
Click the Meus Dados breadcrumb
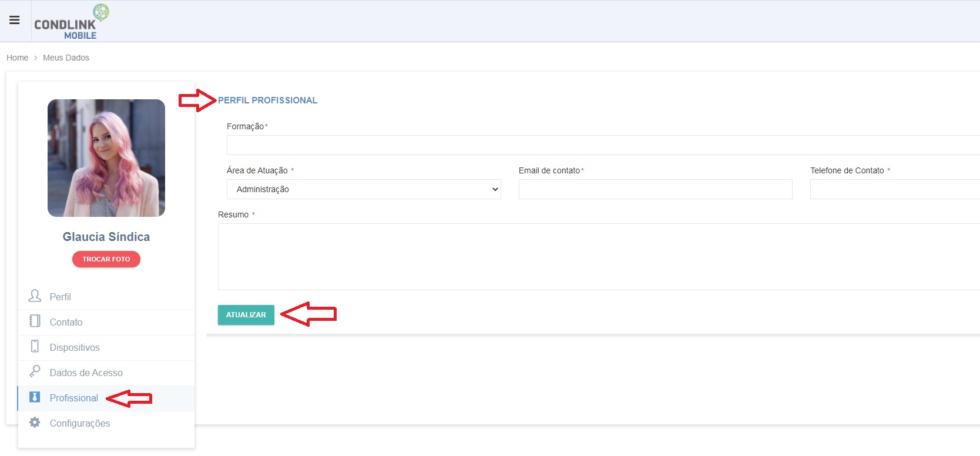tap(66, 58)
